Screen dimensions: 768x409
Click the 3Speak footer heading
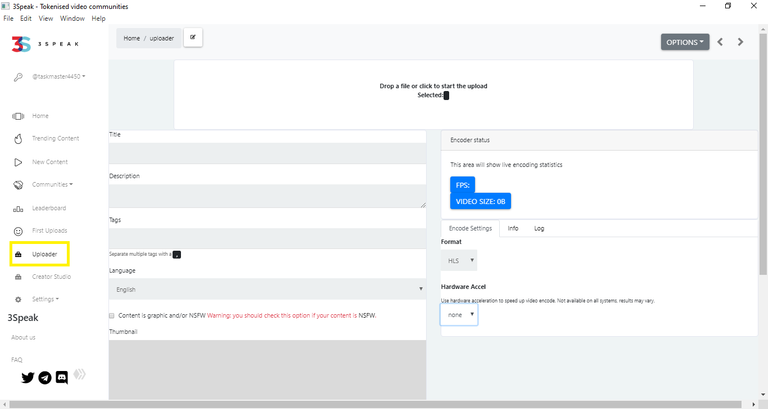(23, 318)
